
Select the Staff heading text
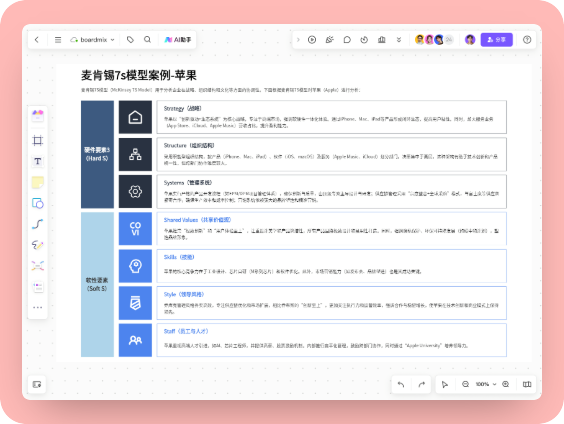[186, 331]
